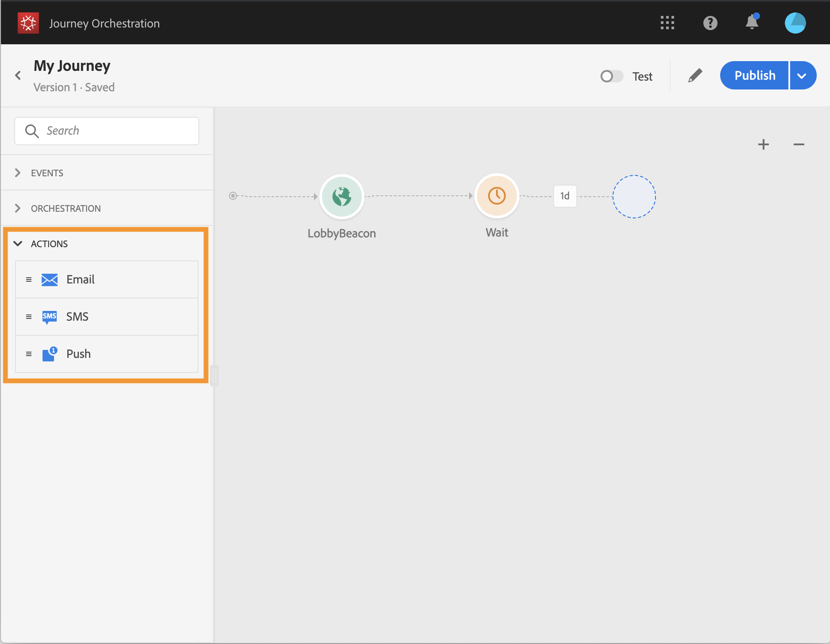
Task: Go back using the left chevron arrow
Action: pyautogui.click(x=18, y=75)
